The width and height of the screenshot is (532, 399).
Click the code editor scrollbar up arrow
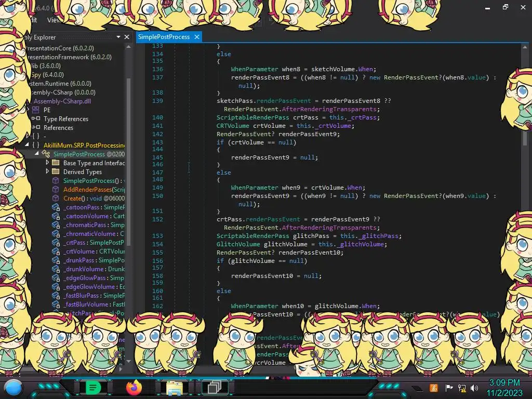525,47
